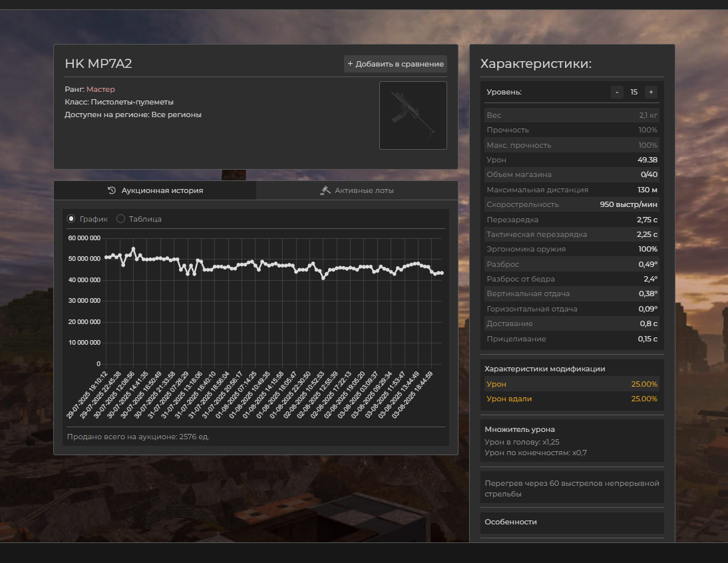This screenshot has width=728, height=563.
Task: Click the Мастер rank label
Action: pyautogui.click(x=100, y=89)
